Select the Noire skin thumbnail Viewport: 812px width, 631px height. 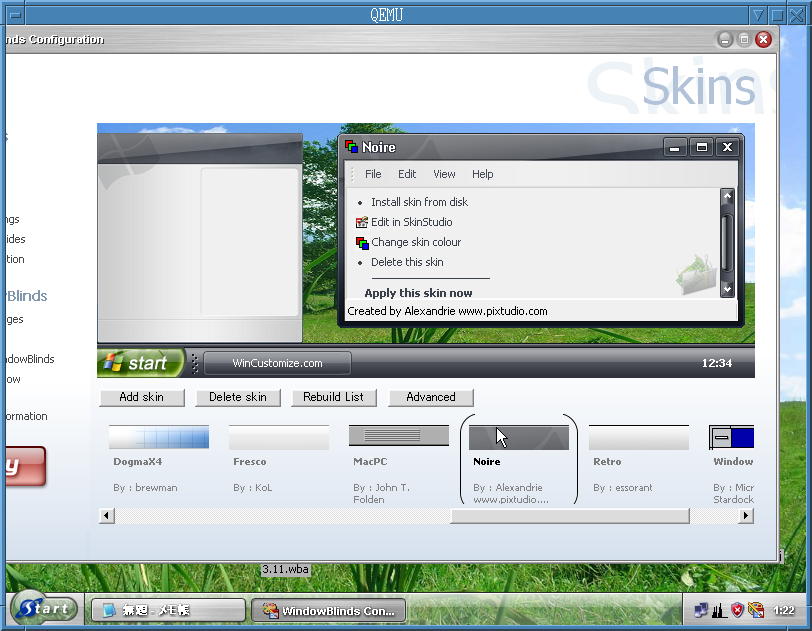point(519,437)
